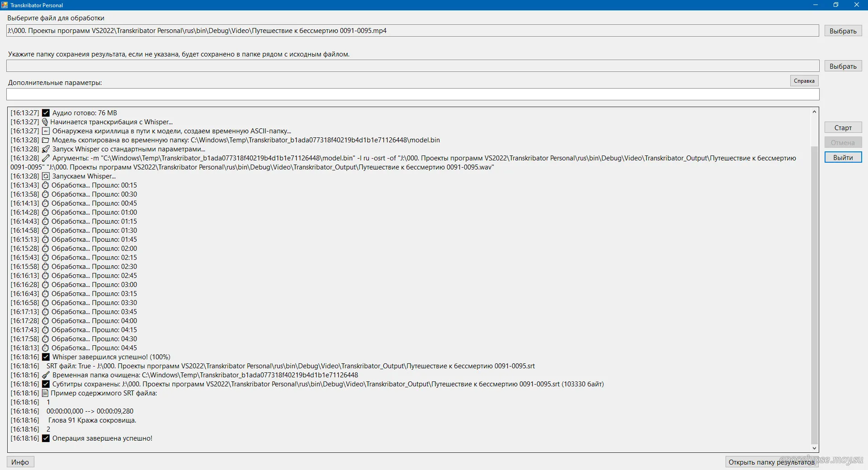The height and width of the screenshot is (470, 868).
Task: Click check mark beside "Операция завершена успешно!"
Action: (46, 438)
